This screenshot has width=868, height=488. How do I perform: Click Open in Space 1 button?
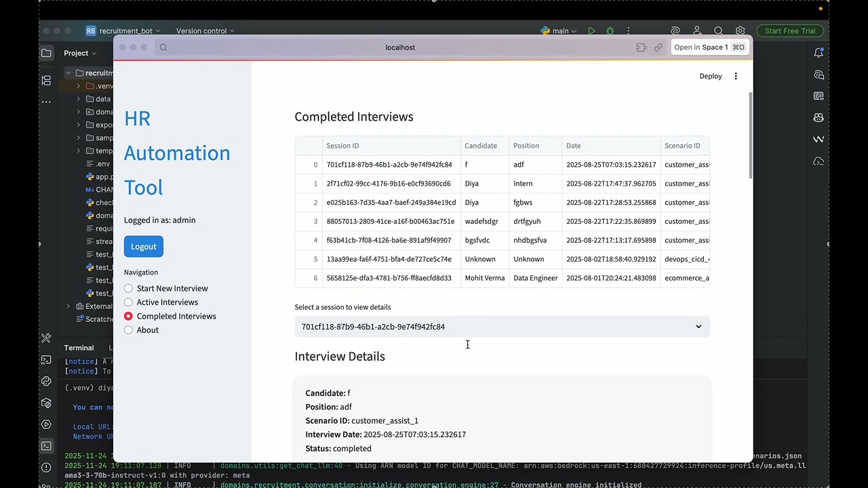(x=709, y=47)
